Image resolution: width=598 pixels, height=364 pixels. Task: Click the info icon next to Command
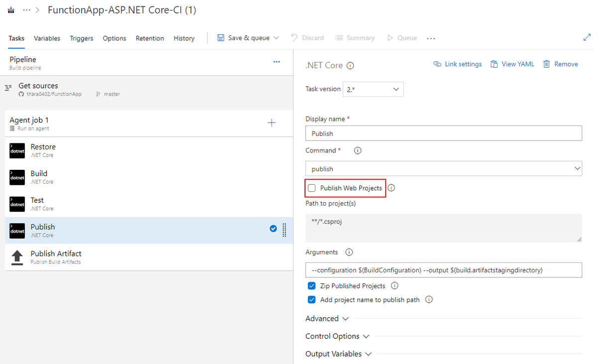(357, 150)
